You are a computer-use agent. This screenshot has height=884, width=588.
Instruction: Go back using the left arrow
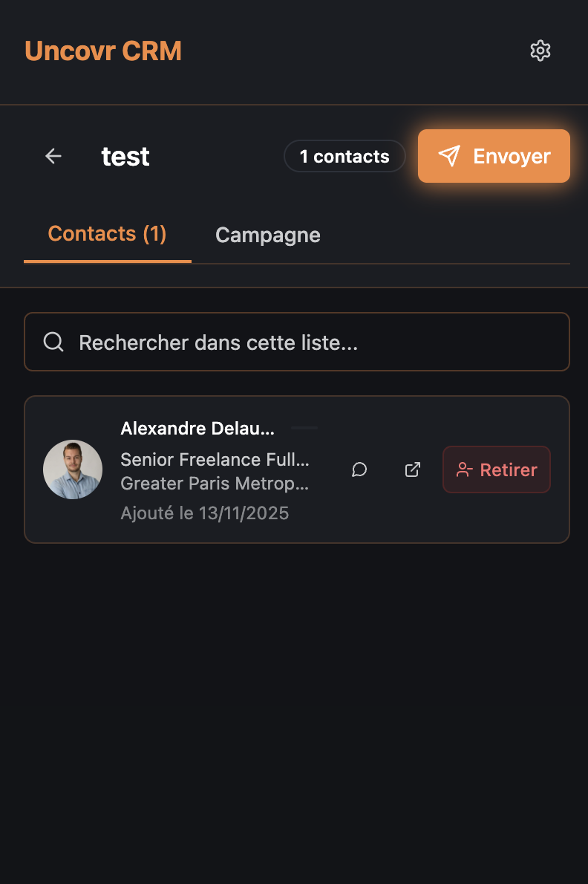coord(53,156)
